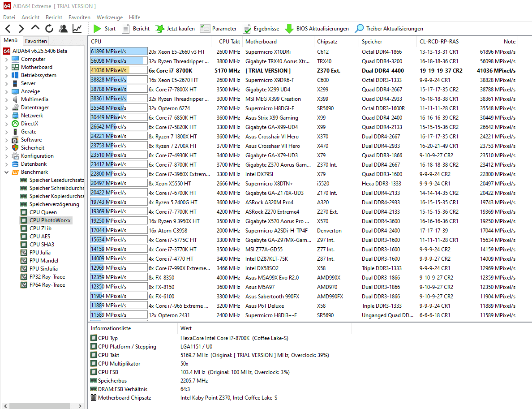
Task: Click Treiber Aktualisierungen search icon
Action: click(x=359, y=29)
